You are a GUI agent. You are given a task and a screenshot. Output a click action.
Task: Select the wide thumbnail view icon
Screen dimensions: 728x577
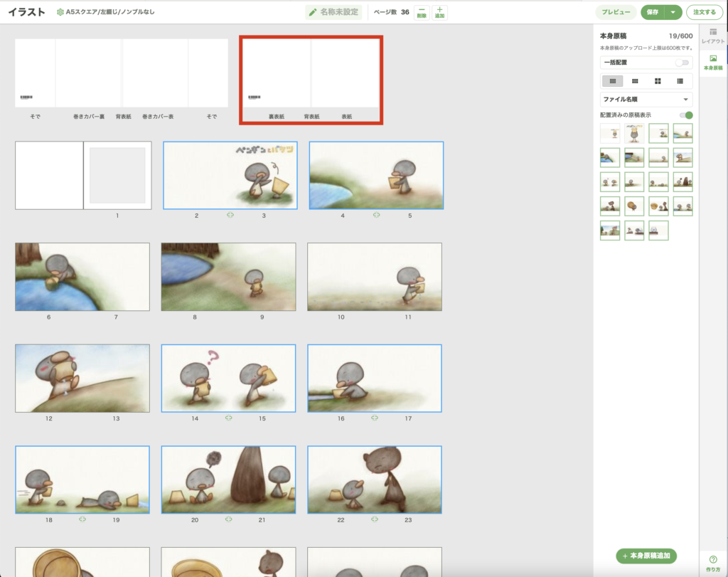pyautogui.click(x=612, y=81)
